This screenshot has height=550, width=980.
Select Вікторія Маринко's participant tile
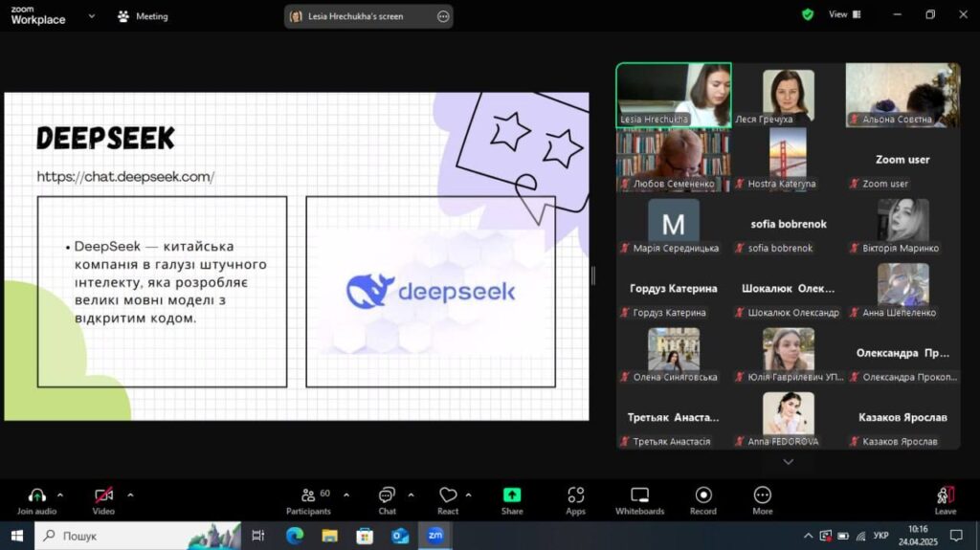pos(902,225)
